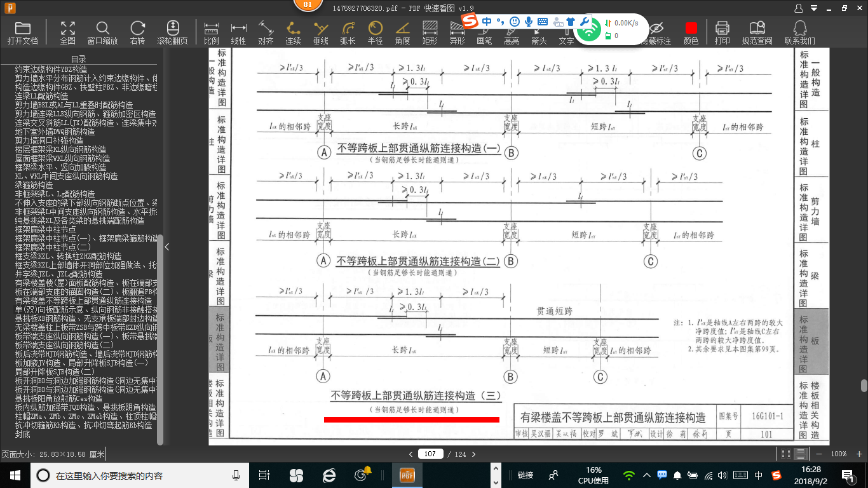Open a document with 打开文档
This screenshot has height=488, width=868.
point(23,33)
